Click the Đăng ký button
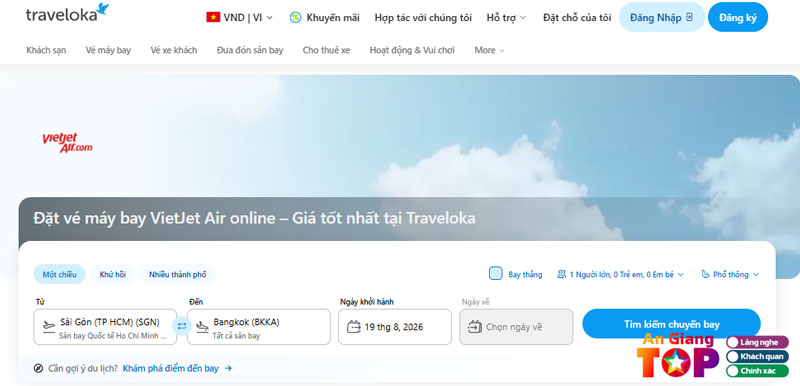 coord(738,17)
